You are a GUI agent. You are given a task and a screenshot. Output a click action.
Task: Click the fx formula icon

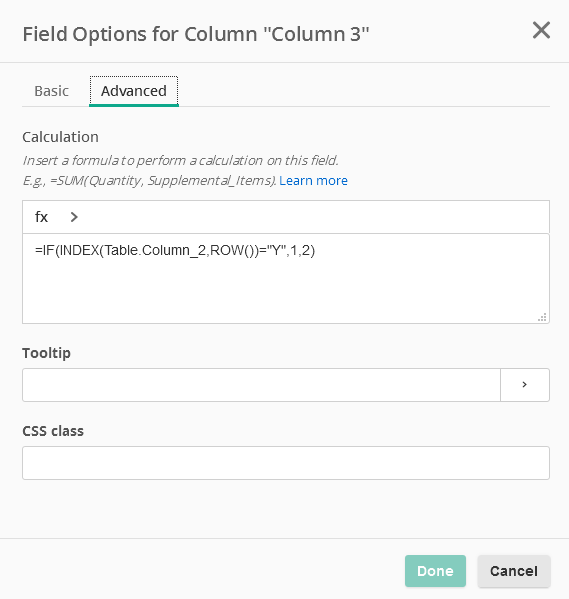41,217
